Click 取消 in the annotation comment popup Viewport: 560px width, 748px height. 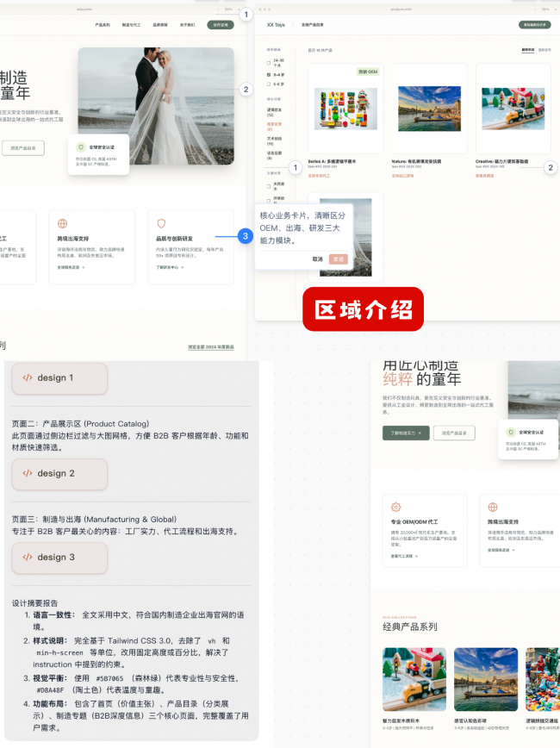click(x=317, y=259)
